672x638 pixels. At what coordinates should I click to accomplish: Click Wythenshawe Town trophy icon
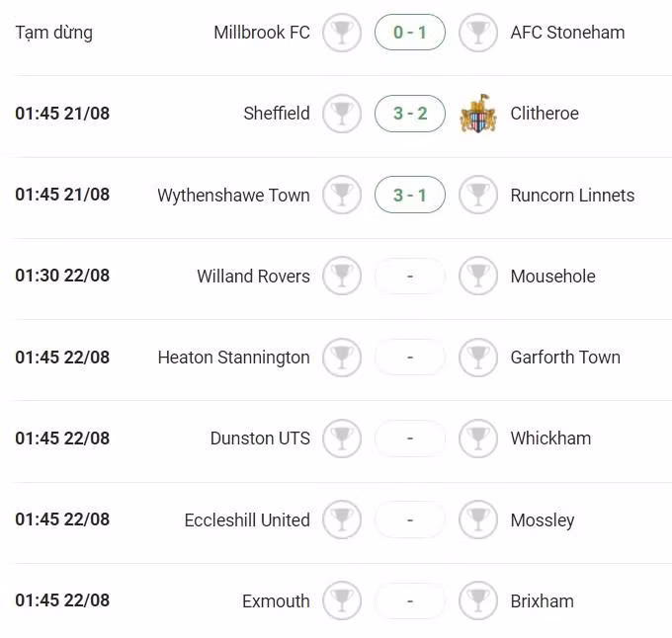tap(342, 196)
